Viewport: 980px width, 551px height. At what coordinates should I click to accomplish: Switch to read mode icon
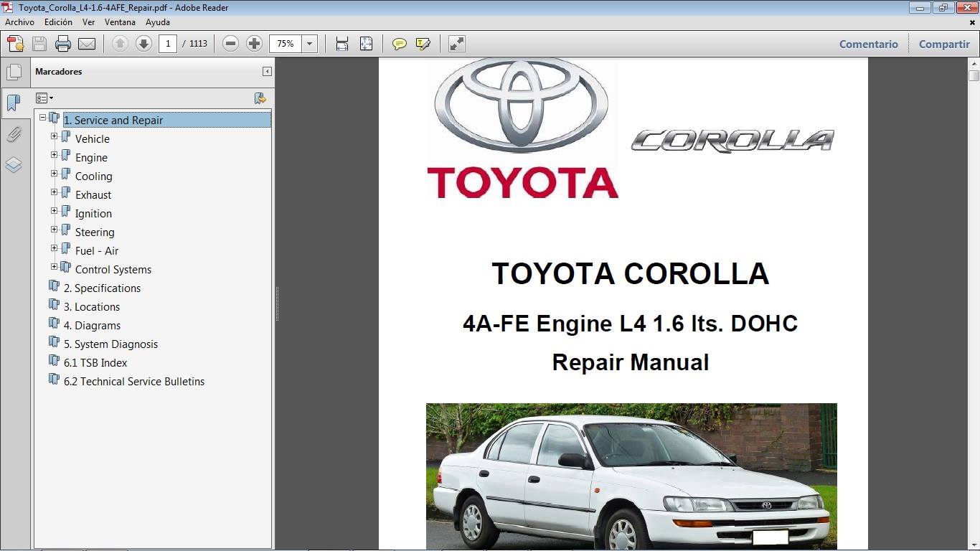point(457,44)
